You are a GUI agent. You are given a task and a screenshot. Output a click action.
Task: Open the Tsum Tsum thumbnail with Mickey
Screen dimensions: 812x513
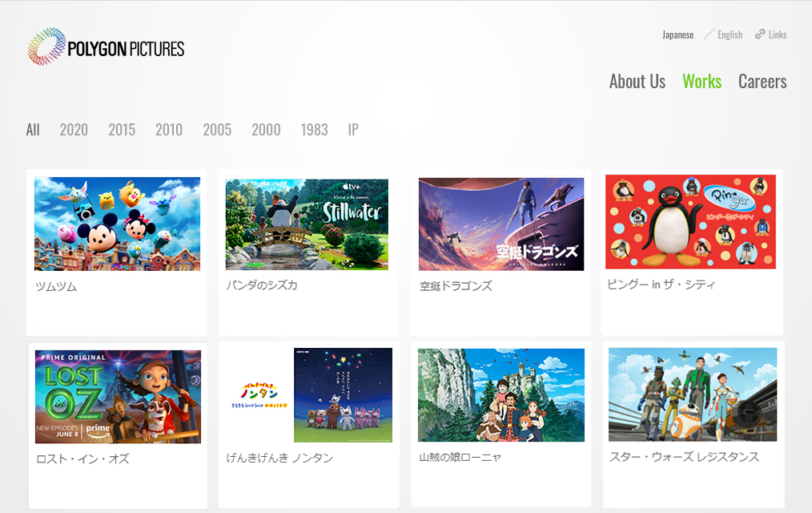[117, 224]
